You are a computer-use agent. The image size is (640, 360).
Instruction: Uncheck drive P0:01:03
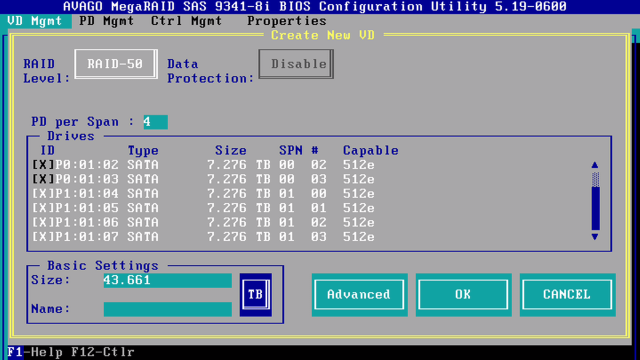(43, 179)
